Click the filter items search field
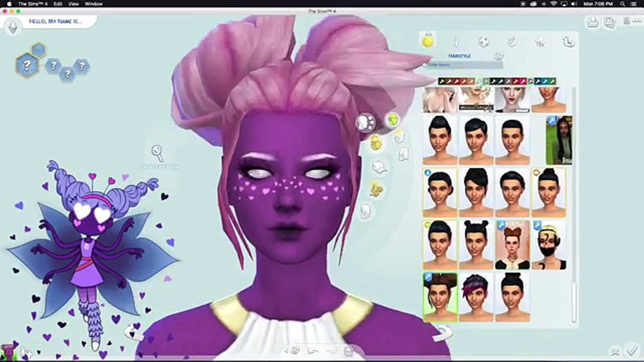Viewport: 644px width, 362px height. click(465, 65)
